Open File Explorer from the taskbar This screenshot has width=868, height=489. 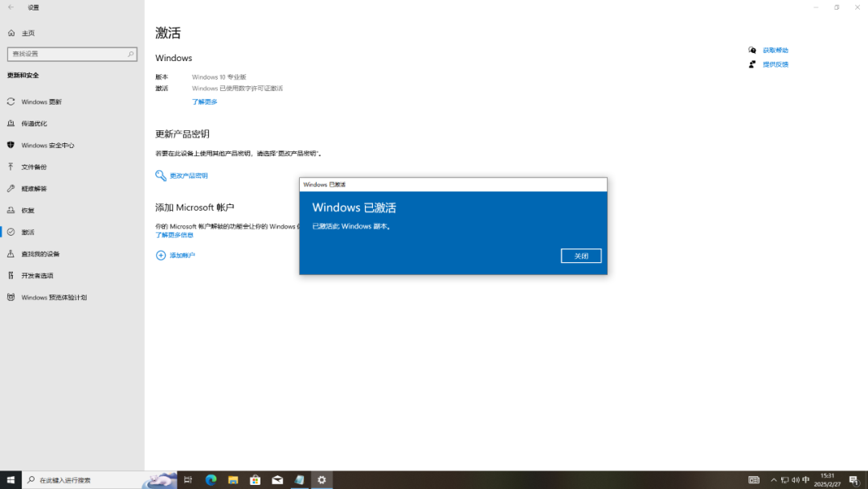(x=233, y=480)
